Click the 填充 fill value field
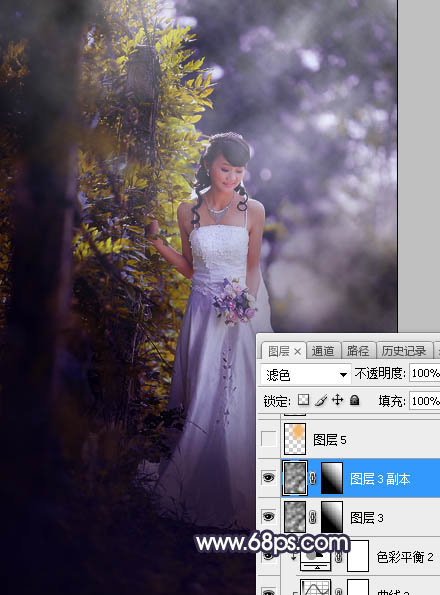440x595 pixels. (x=425, y=401)
